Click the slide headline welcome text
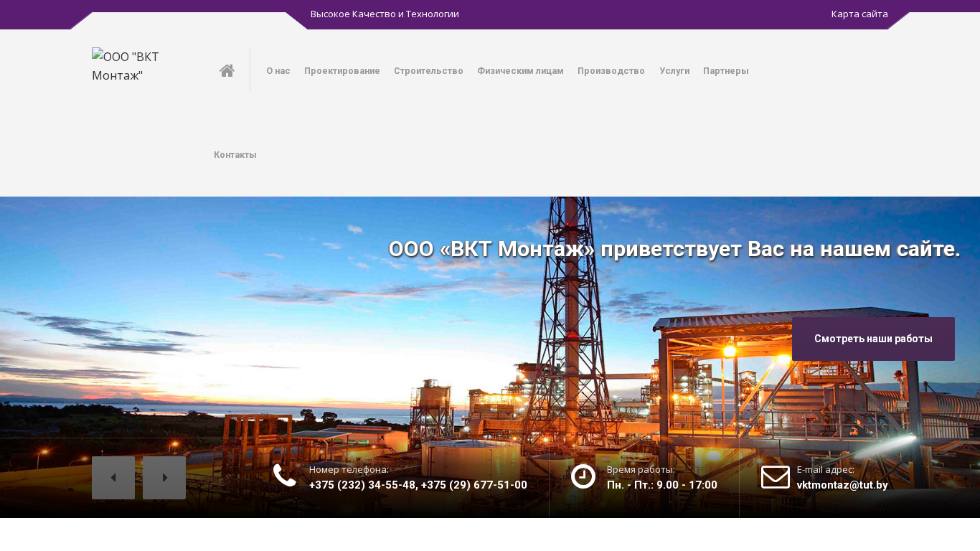 tap(674, 250)
